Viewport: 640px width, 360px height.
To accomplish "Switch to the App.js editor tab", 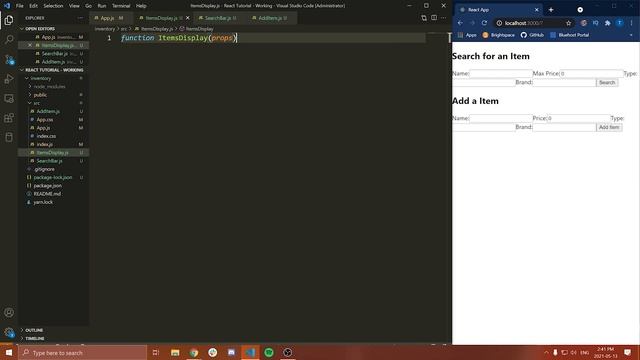I will [x=111, y=18].
